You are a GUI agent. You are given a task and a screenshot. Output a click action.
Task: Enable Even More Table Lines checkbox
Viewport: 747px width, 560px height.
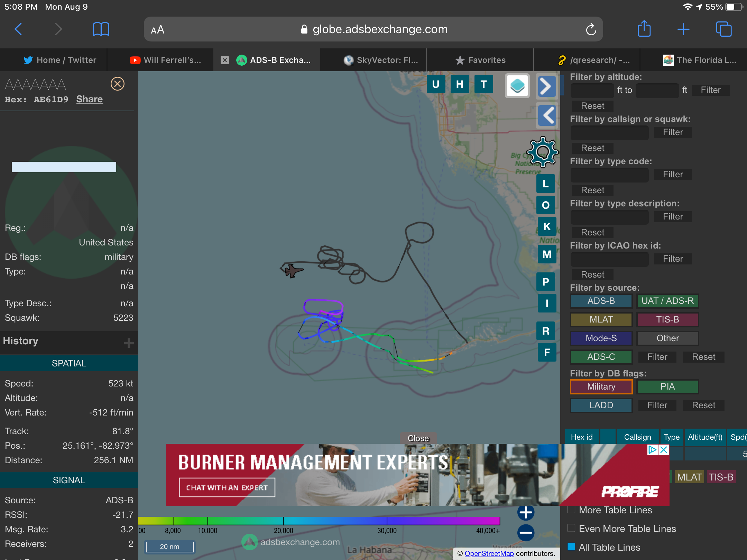[x=571, y=528]
